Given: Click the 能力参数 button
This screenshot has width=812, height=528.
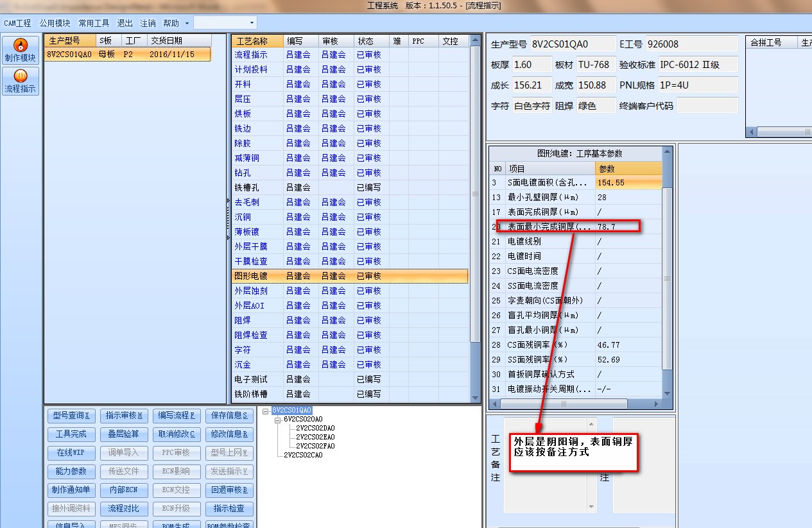Looking at the screenshot, I should 71,472.
